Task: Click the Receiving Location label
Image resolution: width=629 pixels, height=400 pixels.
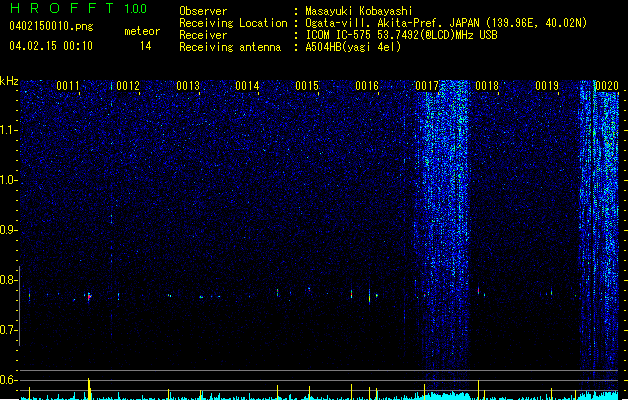Action: (233, 23)
